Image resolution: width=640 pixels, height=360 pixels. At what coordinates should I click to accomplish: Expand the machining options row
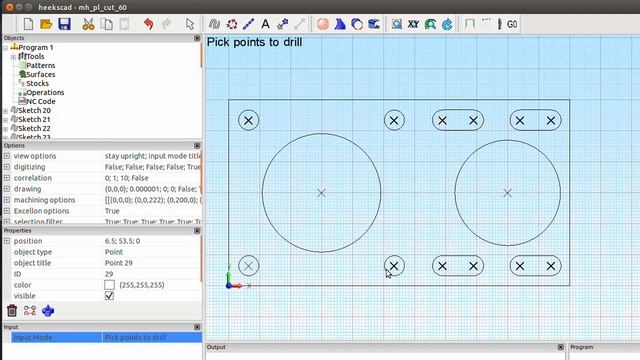tap(7, 200)
